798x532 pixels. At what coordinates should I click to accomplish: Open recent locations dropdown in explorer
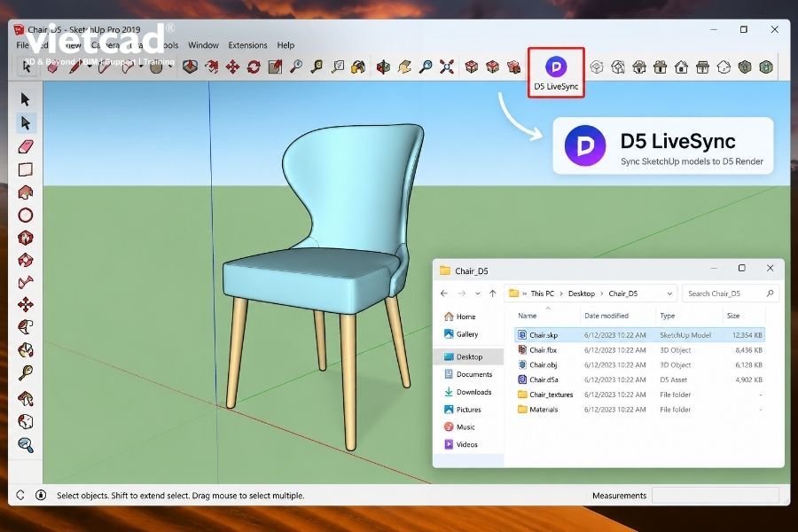click(x=477, y=293)
